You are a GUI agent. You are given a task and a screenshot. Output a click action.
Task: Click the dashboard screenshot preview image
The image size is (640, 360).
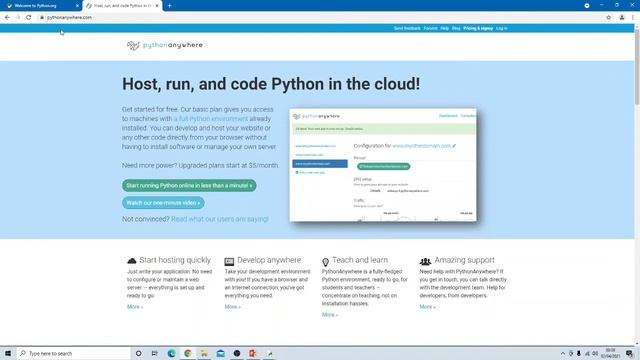pos(383,165)
